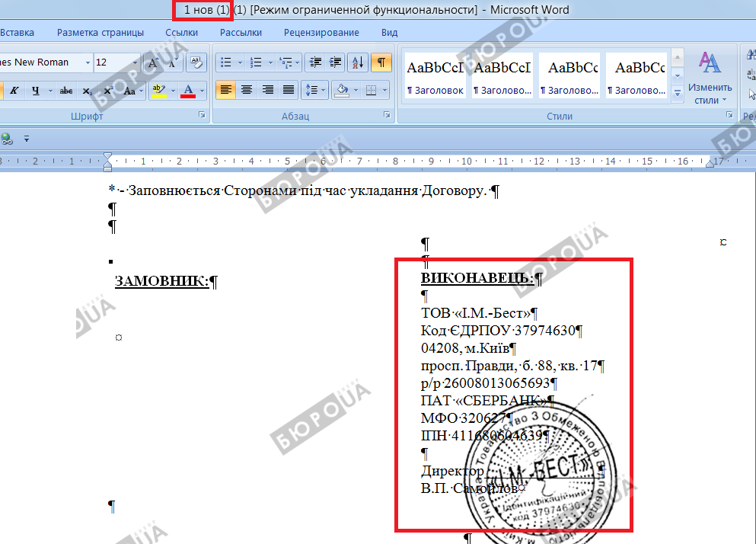The image size is (756, 544).
Task: Toggle center text alignment
Action: (x=247, y=90)
